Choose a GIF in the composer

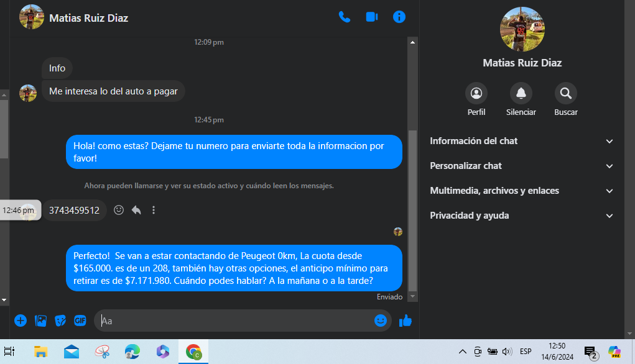80,321
